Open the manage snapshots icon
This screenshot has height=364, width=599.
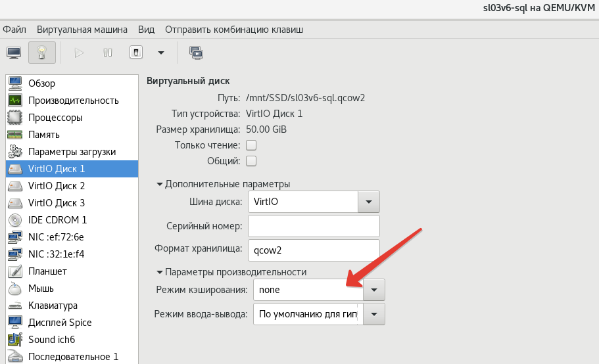[x=197, y=53]
